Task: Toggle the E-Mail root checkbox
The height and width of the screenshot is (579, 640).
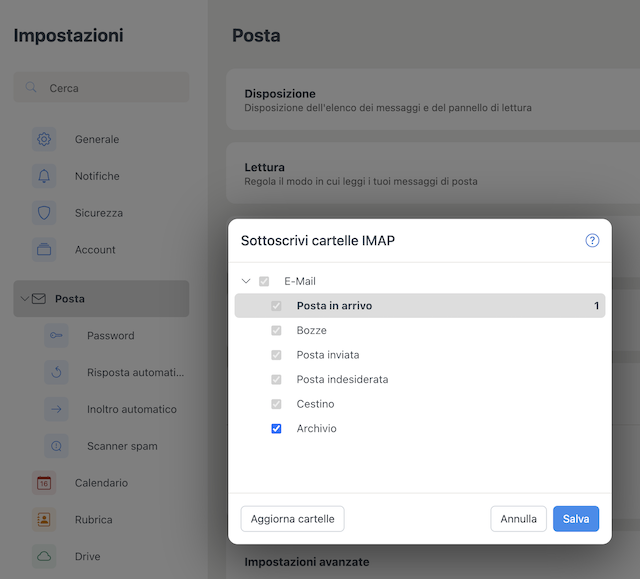Action: coord(264,281)
